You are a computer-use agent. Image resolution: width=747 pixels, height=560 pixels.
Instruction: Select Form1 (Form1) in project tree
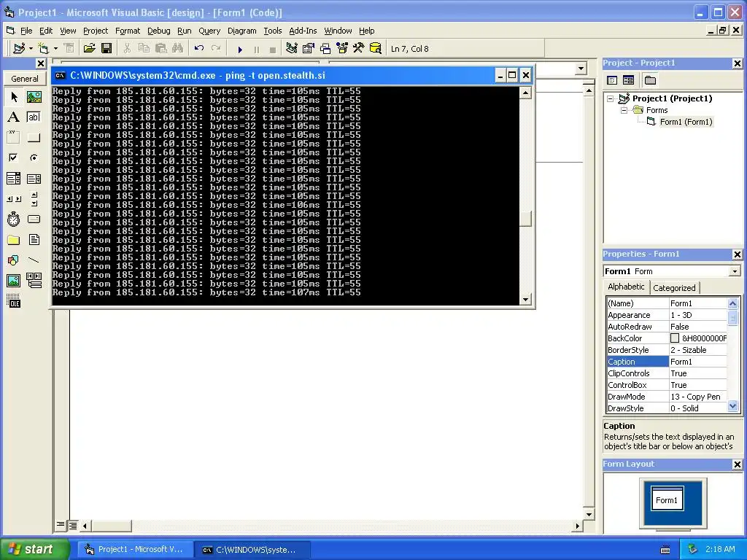click(x=686, y=122)
